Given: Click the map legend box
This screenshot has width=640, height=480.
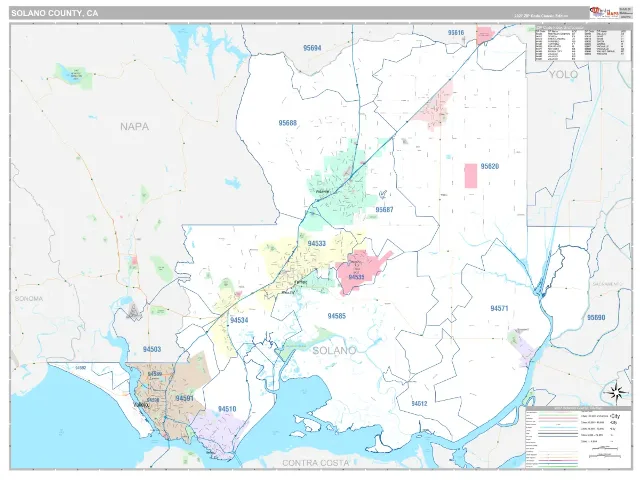Looking at the screenshot, I should click(578, 438).
